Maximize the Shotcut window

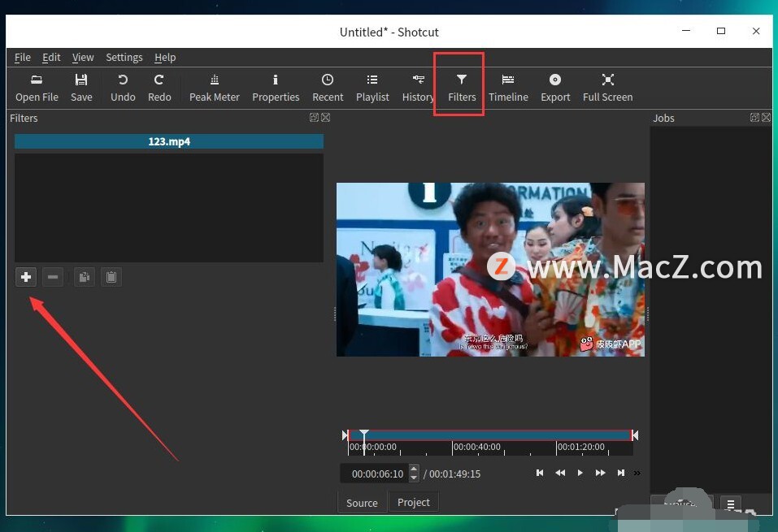pyautogui.click(x=721, y=31)
